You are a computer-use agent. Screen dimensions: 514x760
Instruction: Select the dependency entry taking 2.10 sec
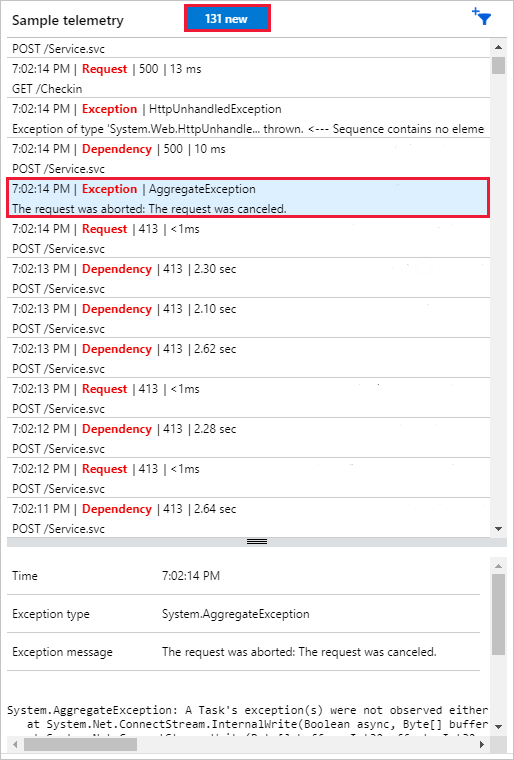pyautogui.click(x=248, y=318)
